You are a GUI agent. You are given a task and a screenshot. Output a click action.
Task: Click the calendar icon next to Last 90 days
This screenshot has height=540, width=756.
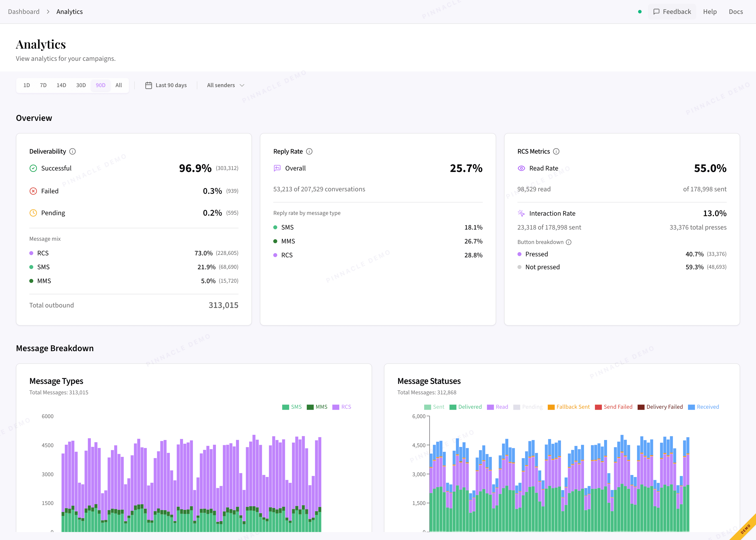click(x=149, y=85)
